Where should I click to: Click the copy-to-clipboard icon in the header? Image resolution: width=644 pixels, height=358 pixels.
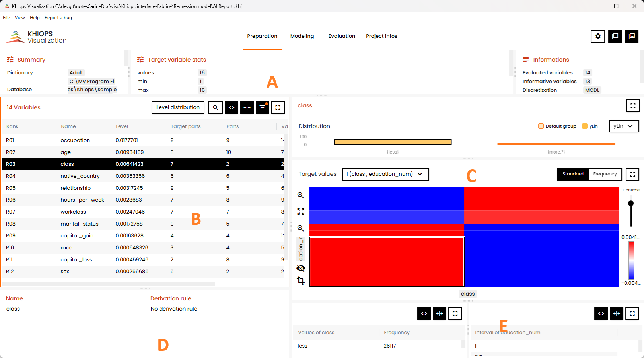[x=615, y=36]
